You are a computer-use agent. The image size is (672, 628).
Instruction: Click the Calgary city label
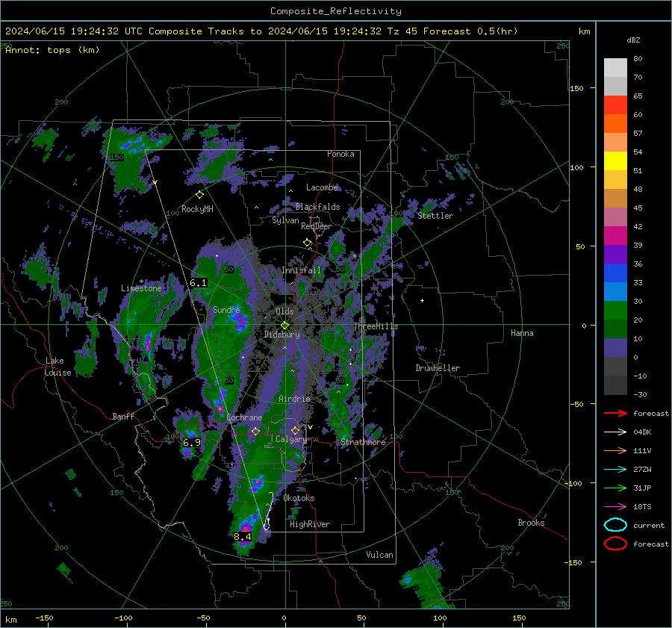click(x=291, y=439)
